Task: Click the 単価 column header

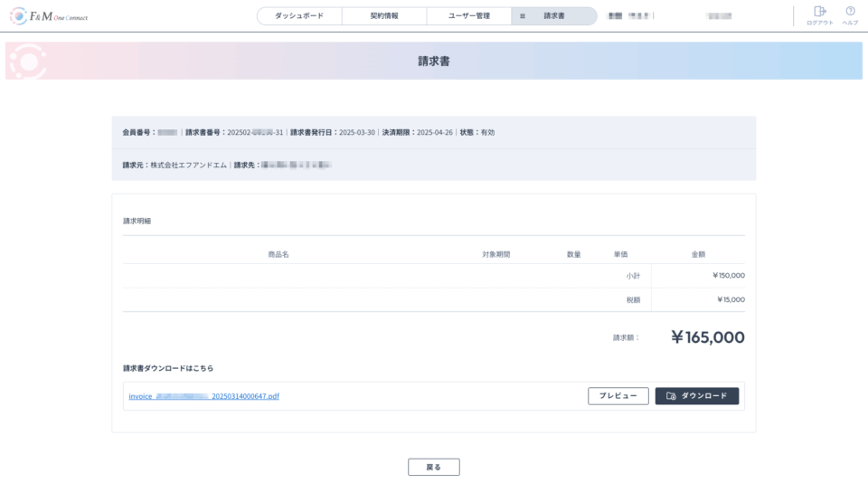Action: pyautogui.click(x=621, y=254)
